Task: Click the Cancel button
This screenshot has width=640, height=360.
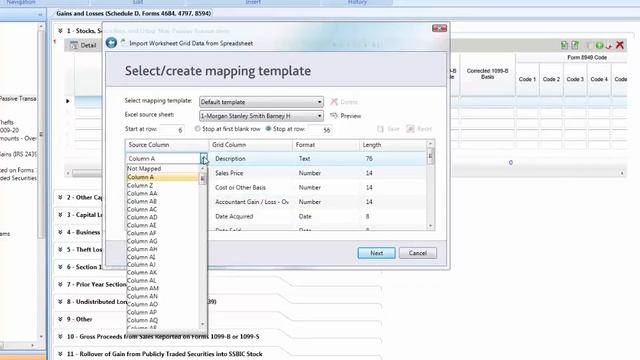Action: click(x=418, y=253)
